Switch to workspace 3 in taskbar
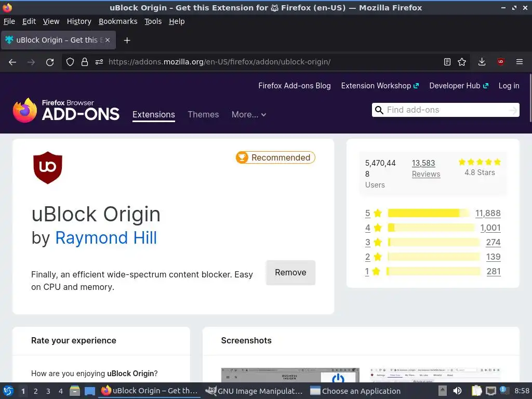The image size is (532, 399). click(x=48, y=391)
